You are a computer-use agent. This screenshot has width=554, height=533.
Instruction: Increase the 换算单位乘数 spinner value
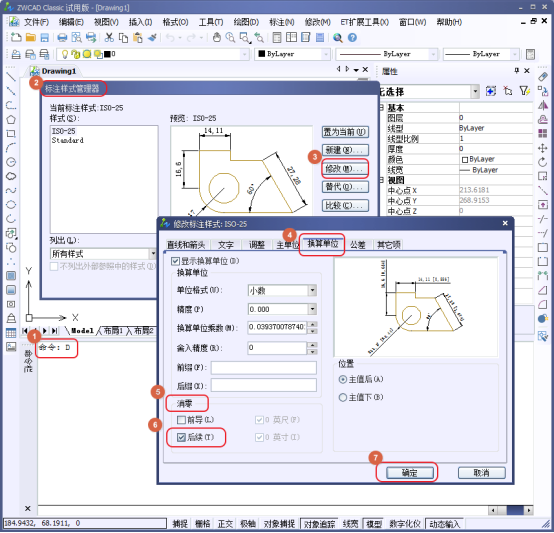[x=312, y=324]
